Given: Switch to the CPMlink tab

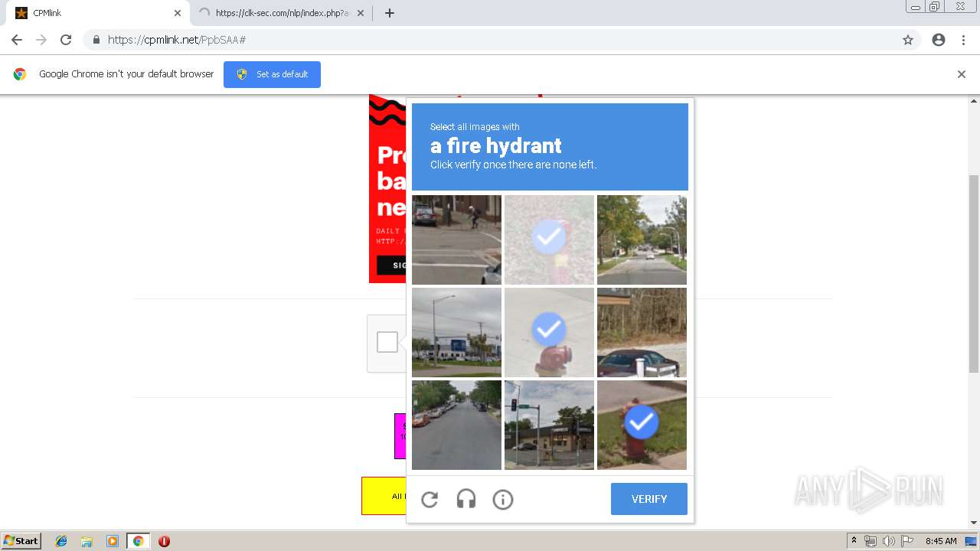Looking at the screenshot, I should click(98, 13).
